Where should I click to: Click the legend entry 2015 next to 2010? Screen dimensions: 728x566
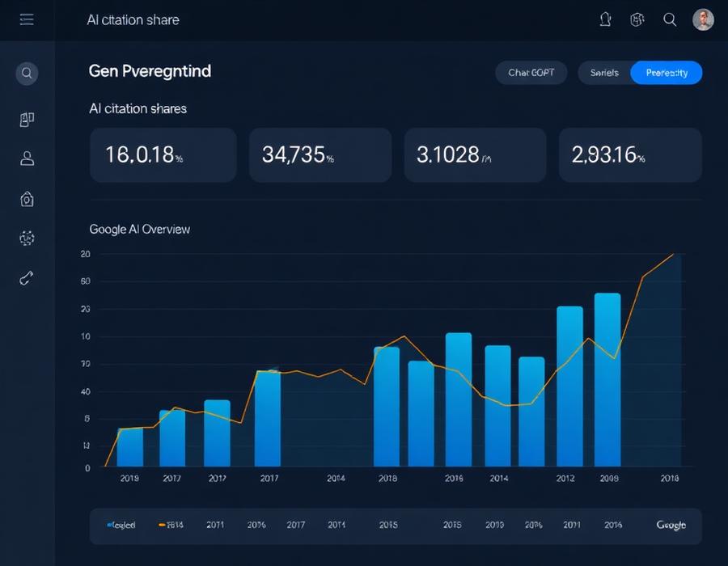452,525
